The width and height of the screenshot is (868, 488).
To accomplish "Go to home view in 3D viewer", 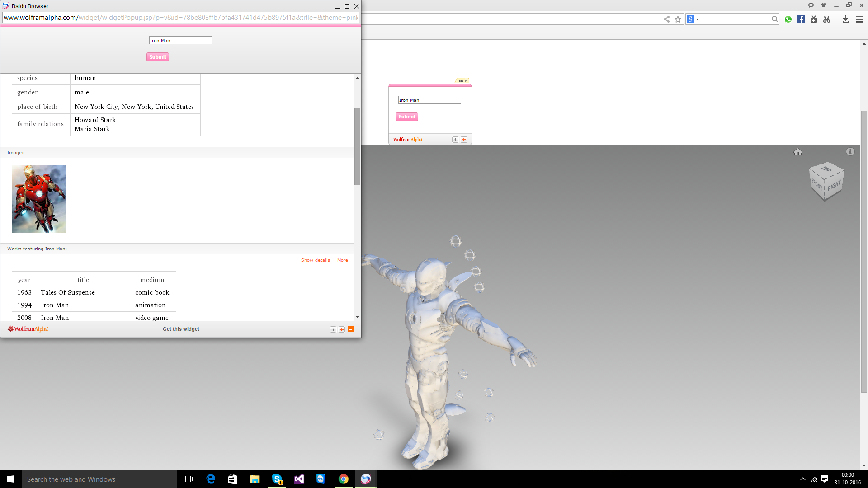I will pos(798,152).
